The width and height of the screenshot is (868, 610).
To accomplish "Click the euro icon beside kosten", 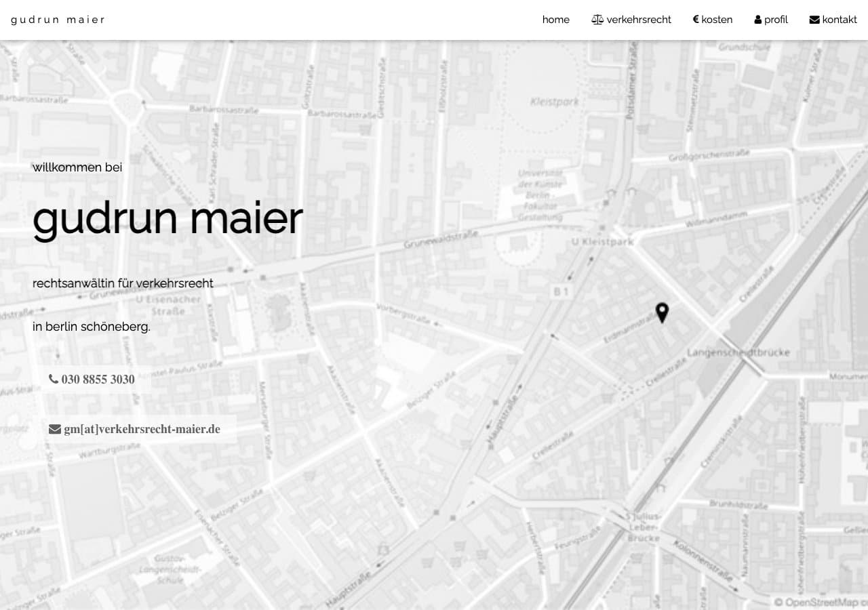I will tap(696, 20).
